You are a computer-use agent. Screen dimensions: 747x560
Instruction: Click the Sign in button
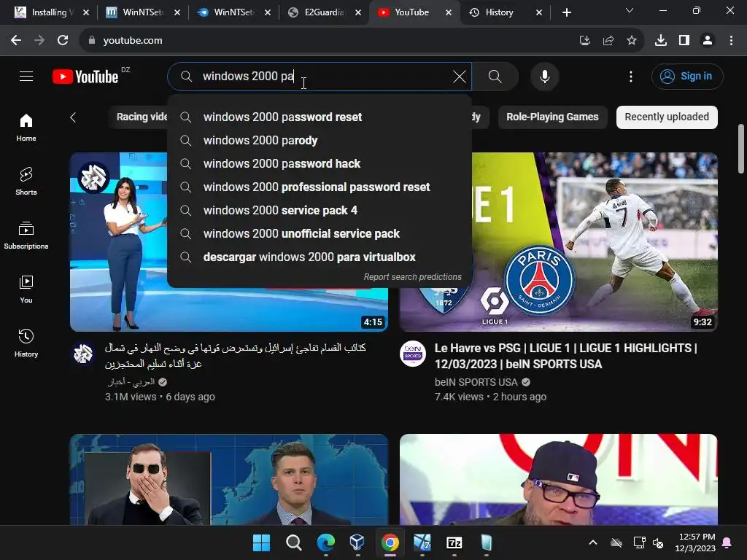point(687,76)
